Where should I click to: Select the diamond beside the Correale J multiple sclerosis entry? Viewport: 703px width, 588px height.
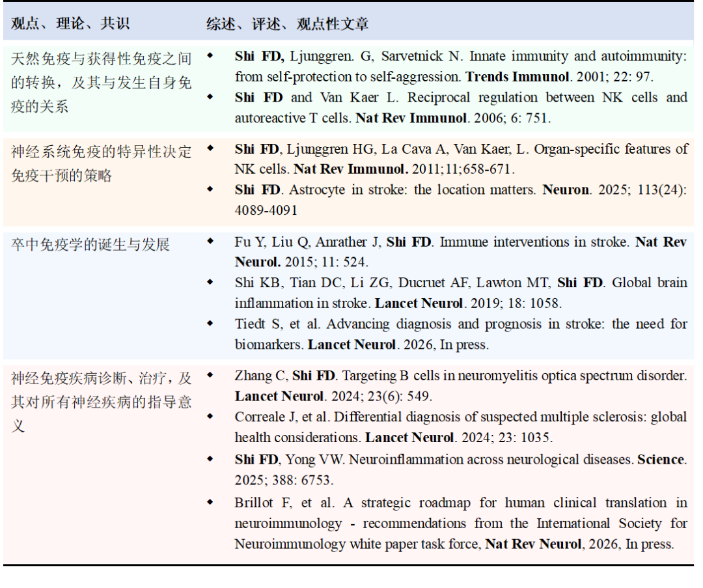(212, 417)
